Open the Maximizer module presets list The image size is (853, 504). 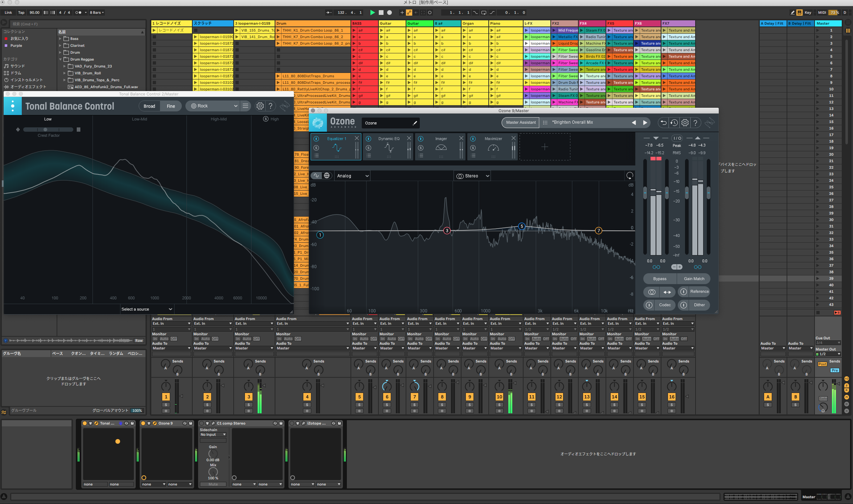(x=473, y=156)
